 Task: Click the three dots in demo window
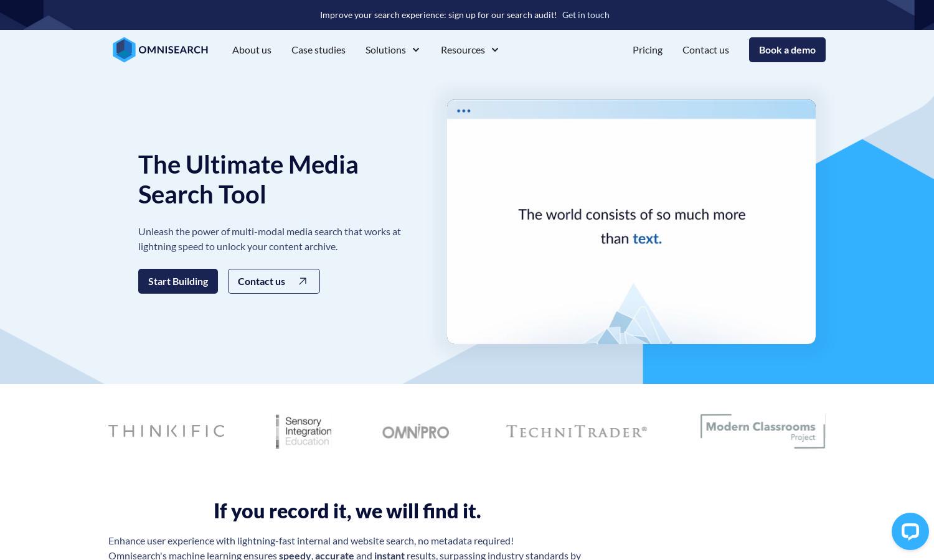464,111
